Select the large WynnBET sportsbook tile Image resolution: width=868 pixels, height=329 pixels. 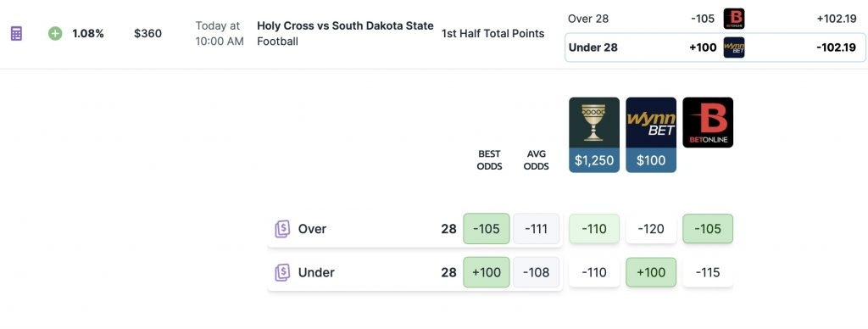click(x=651, y=135)
